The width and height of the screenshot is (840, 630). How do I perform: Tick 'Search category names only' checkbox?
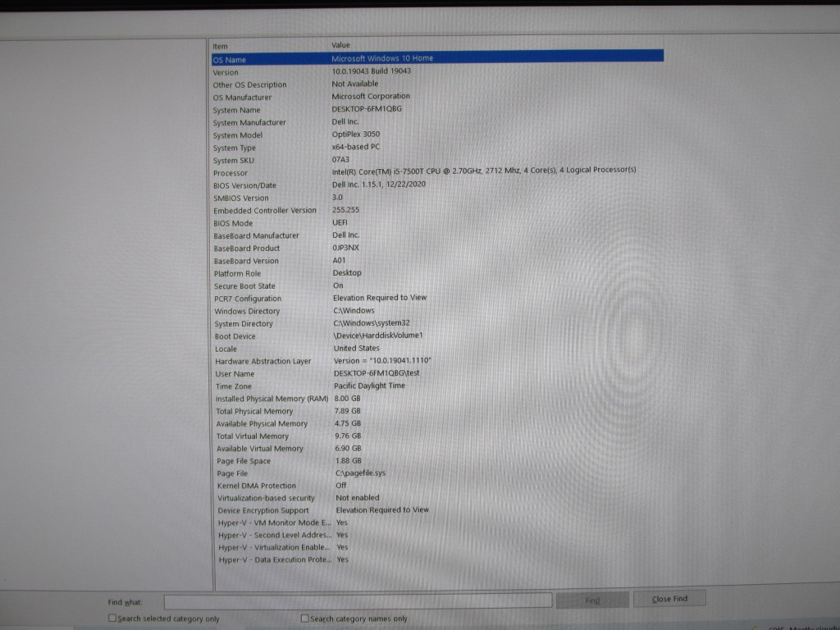click(x=305, y=619)
